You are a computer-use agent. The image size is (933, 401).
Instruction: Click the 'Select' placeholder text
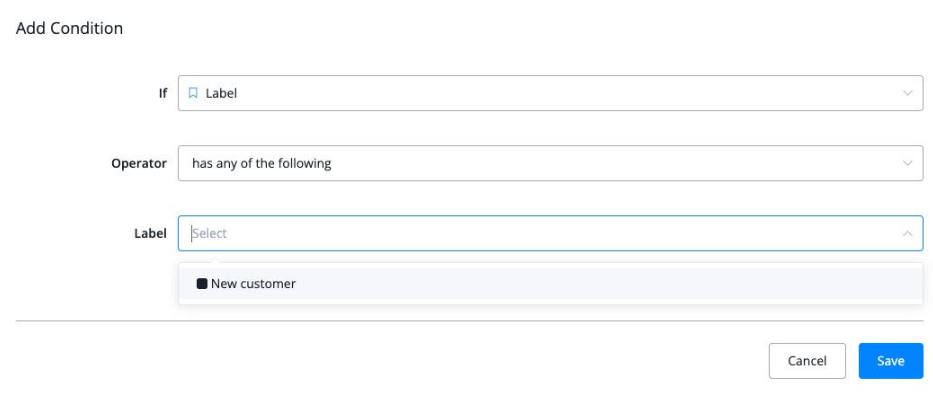coord(210,233)
